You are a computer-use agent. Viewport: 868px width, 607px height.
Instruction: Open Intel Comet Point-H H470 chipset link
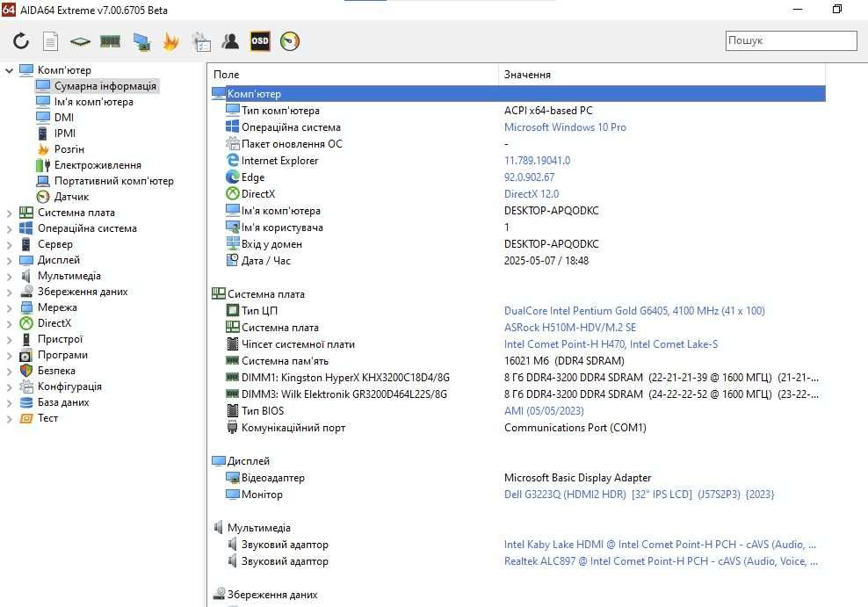tap(611, 344)
